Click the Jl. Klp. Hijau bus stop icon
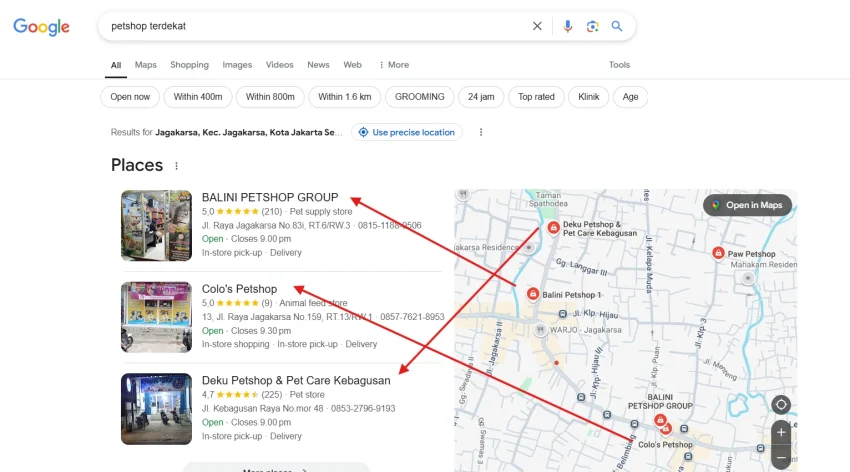Image resolution: width=850 pixels, height=472 pixels. click(563, 314)
